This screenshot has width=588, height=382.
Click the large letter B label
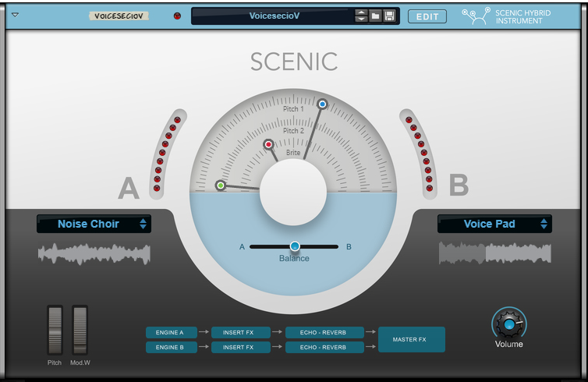(459, 186)
